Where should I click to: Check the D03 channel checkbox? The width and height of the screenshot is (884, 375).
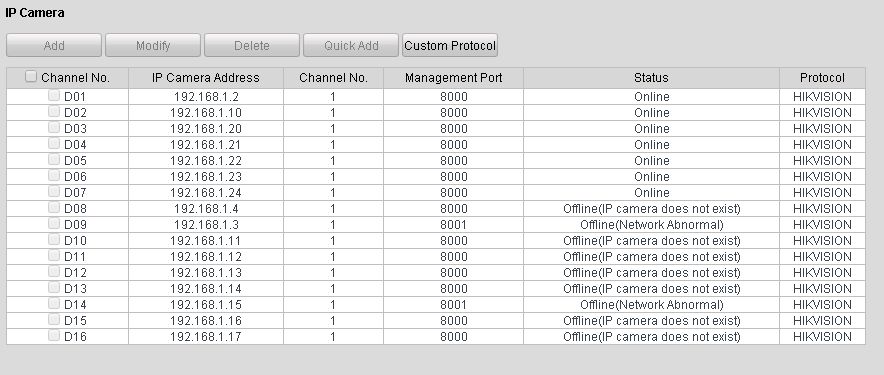54,128
